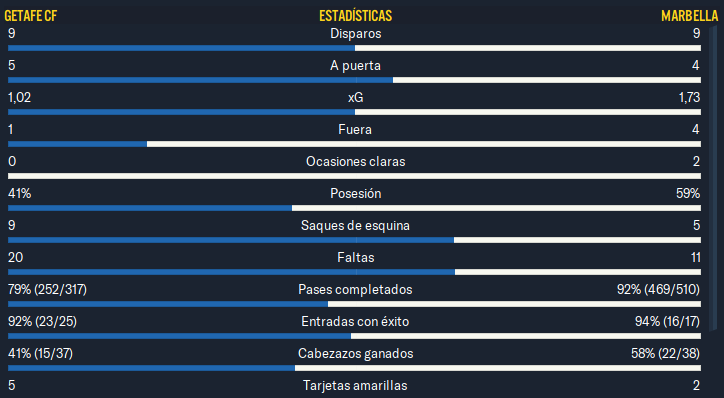724x398 pixels.
Task: Select the Posesión stat label
Action: coord(356,193)
